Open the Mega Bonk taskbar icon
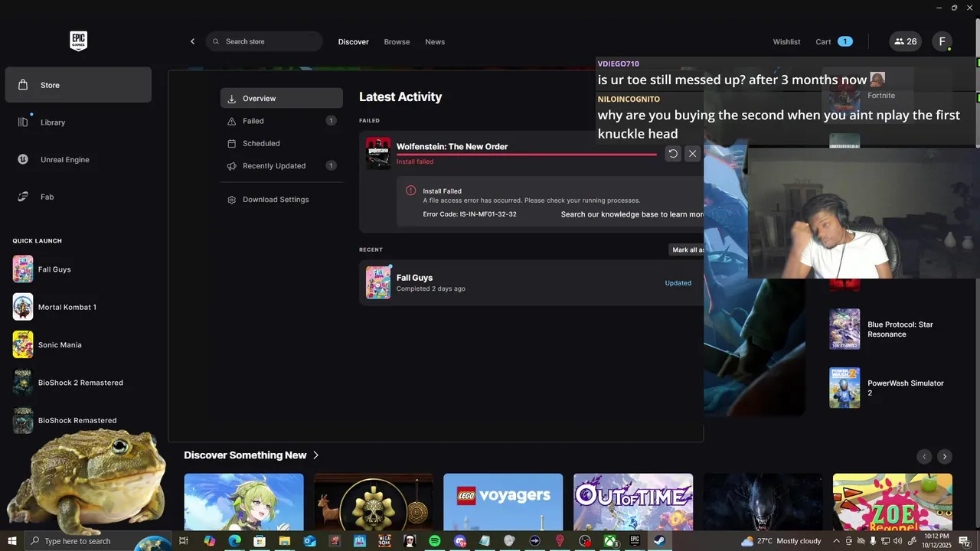The width and height of the screenshot is (980, 551). pos(384,541)
